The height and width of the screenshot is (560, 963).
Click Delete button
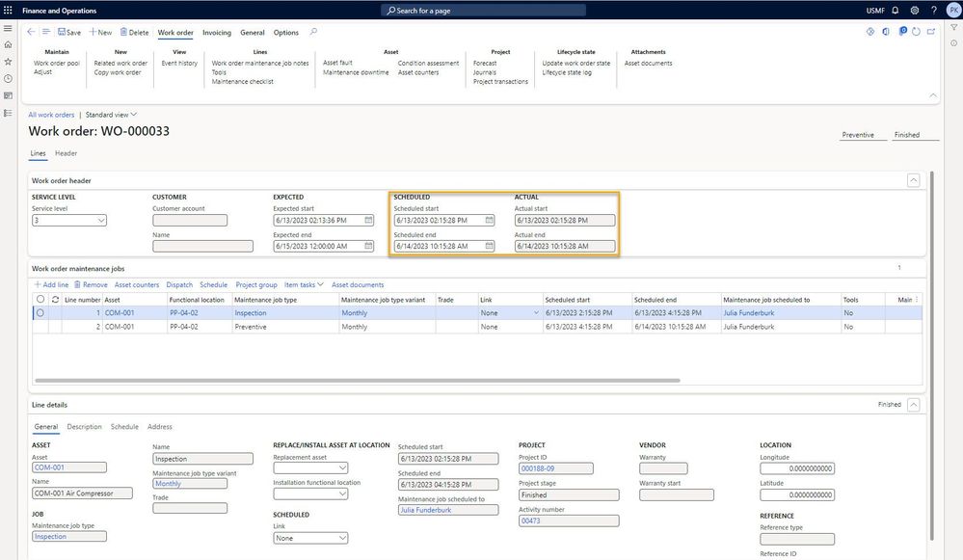pos(135,32)
